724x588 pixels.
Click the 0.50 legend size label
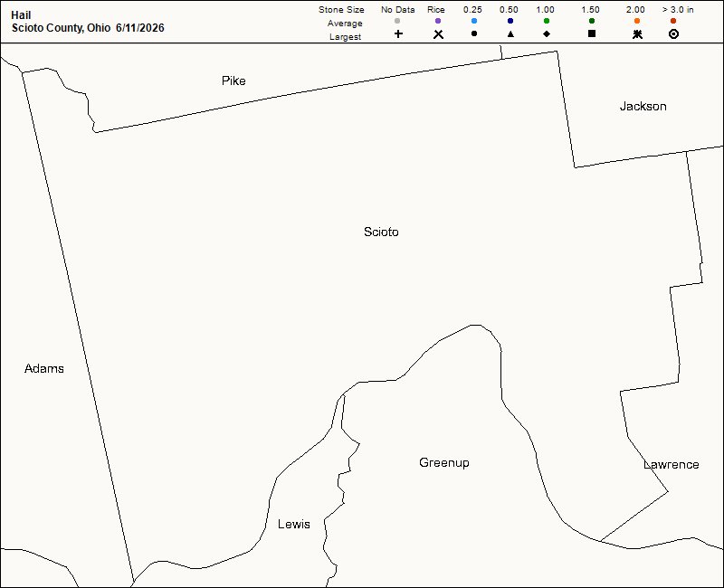509,10
